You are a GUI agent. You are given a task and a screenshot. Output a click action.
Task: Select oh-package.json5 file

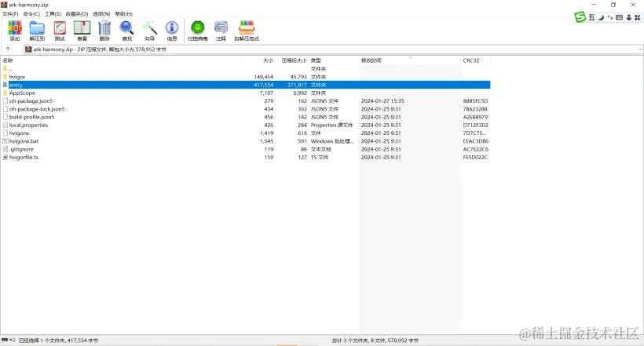coord(31,101)
